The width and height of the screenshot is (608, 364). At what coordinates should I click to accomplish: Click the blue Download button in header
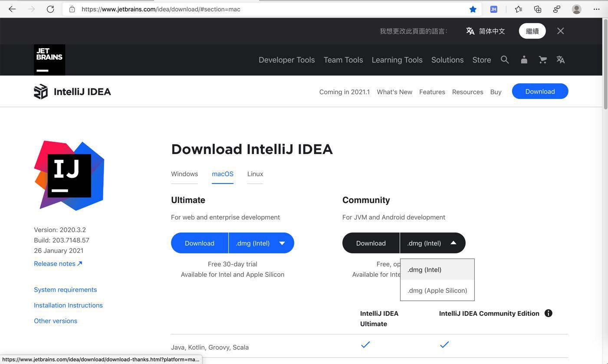coord(540,91)
